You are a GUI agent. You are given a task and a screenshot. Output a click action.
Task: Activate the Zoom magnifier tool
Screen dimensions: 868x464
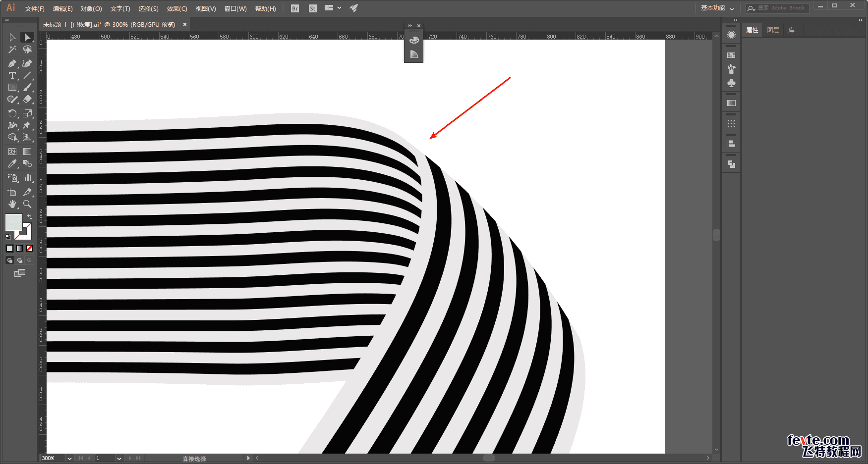click(27, 204)
